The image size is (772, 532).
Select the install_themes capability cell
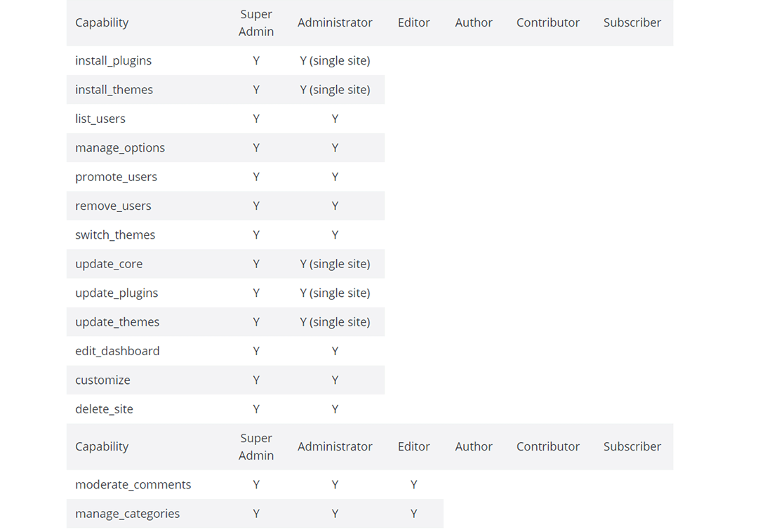point(114,90)
